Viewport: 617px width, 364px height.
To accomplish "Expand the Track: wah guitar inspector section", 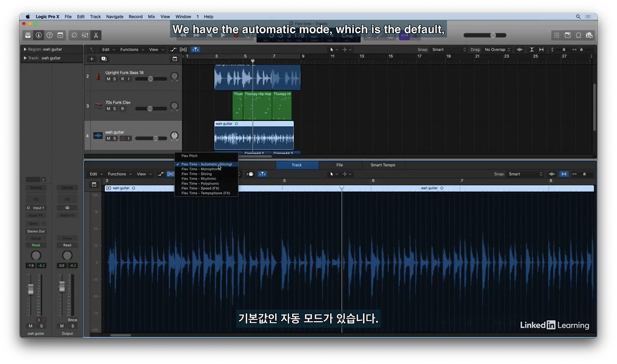I will click(x=25, y=58).
